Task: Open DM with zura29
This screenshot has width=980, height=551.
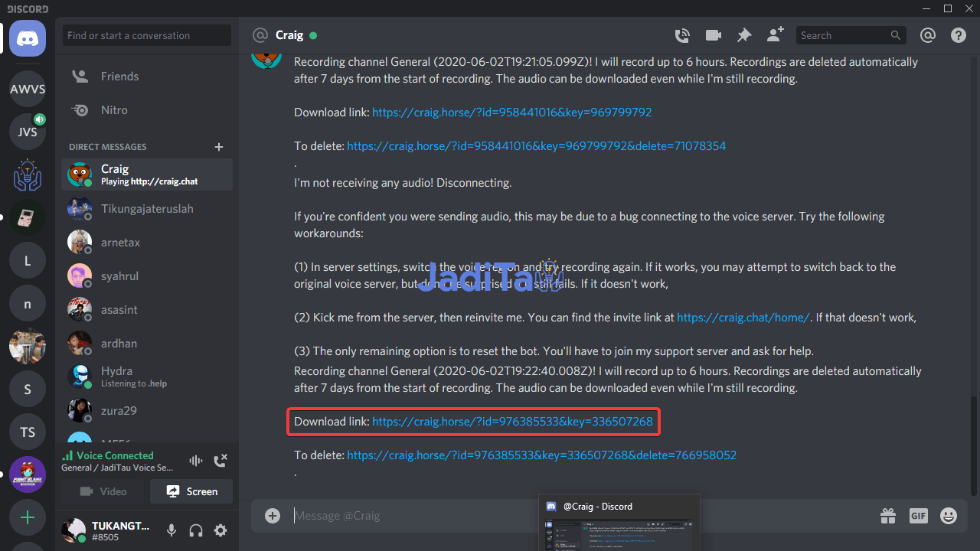Action: [x=147, y=410]
